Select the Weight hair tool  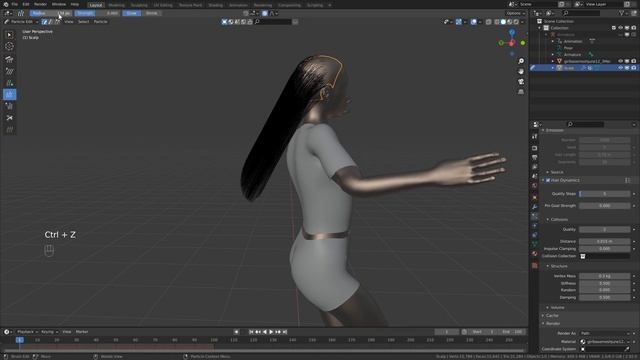pos(9,130)
